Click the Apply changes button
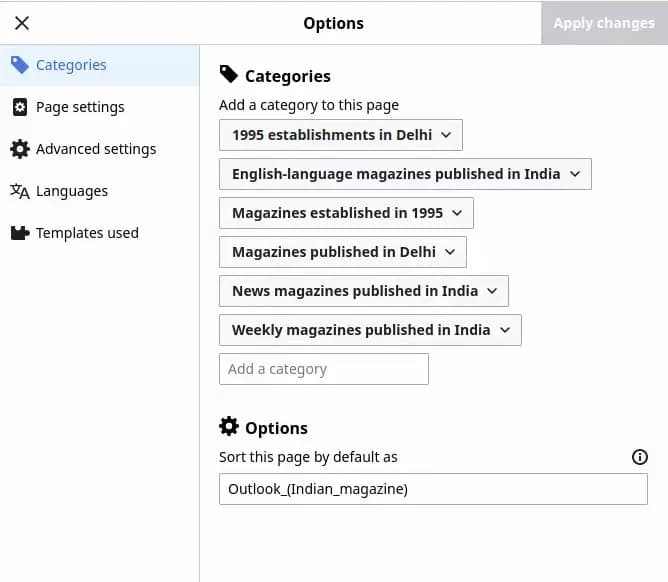 [604, 23]
